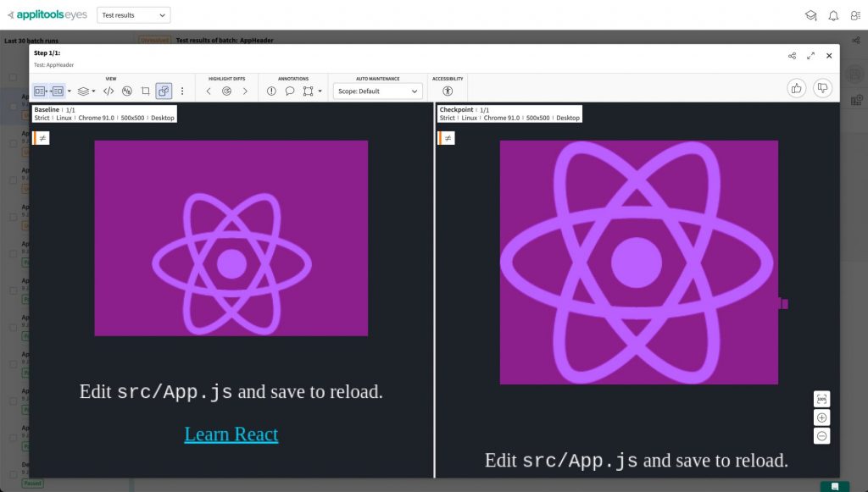The height and width of the screenshot is (492, 868).
Task: Go to previous highlighted diff
Action: 209,91
